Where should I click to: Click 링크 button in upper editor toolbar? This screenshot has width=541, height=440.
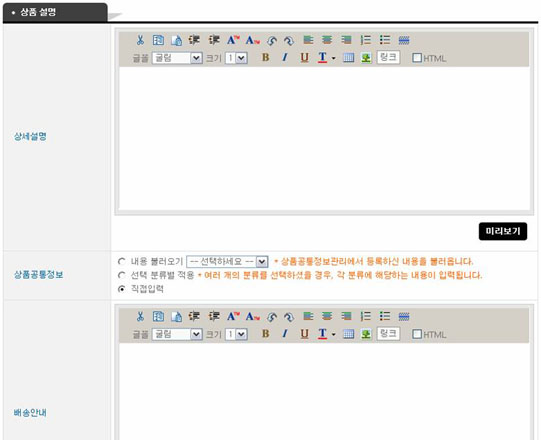coord(388,57)
